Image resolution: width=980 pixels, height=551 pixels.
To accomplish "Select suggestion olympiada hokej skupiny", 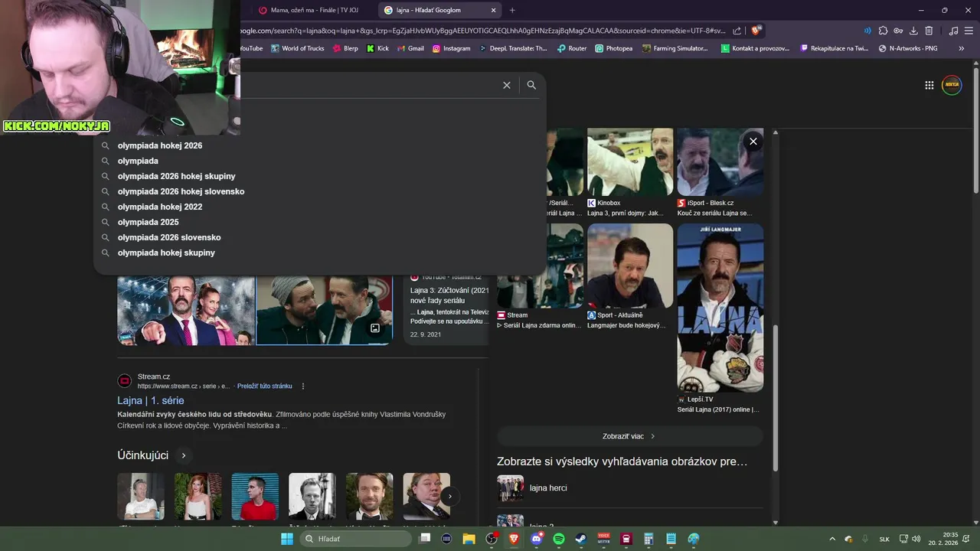I will click(x=320, y=253).
